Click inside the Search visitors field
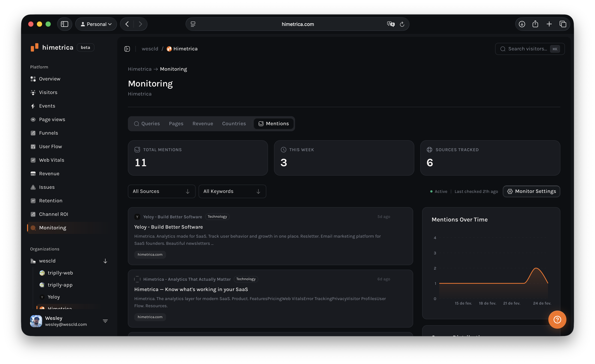The height and width of the screenshot is (364, 595). pyautogui.click(x=526, y=49)
